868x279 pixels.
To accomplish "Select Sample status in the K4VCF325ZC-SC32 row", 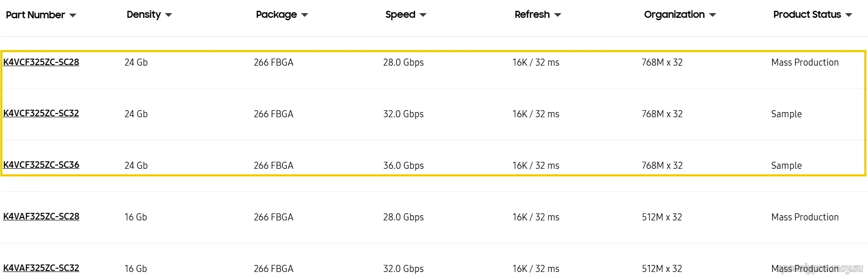I will 786,114.
